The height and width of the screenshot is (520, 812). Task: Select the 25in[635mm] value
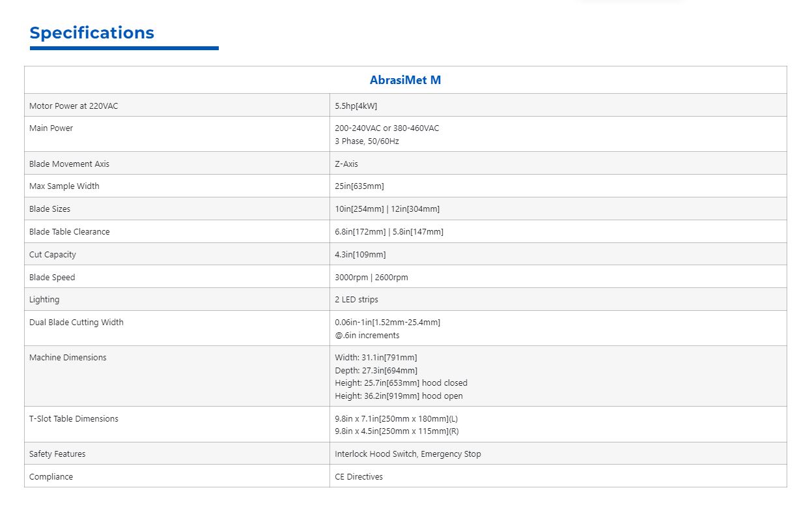tap(359, 186)
